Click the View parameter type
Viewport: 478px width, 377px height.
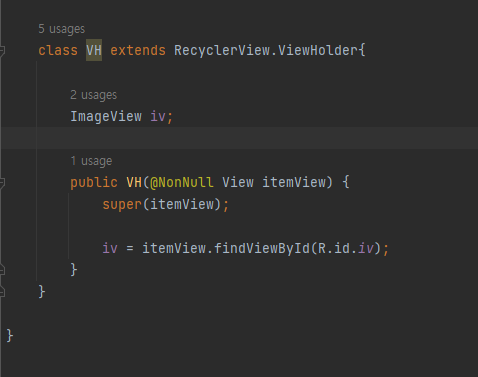pos(238,183)
